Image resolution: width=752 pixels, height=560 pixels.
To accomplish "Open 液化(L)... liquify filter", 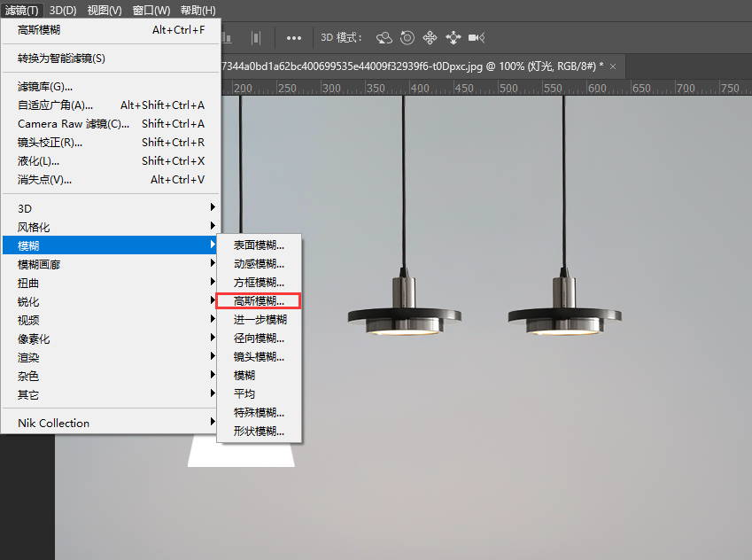I will pyautogui.click(x=111, y=161).
